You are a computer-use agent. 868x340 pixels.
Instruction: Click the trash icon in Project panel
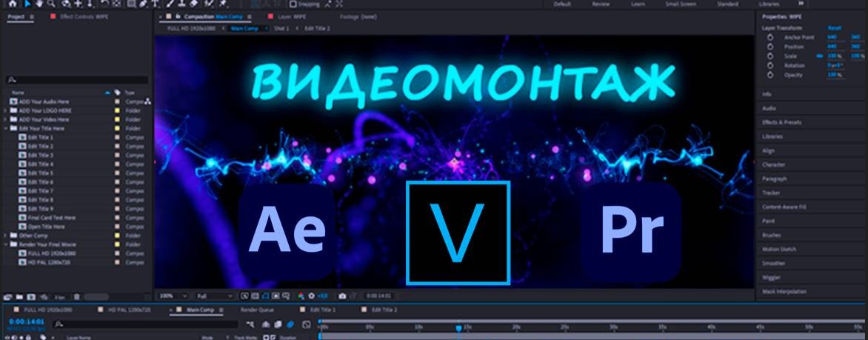click(x=76, y=297)
